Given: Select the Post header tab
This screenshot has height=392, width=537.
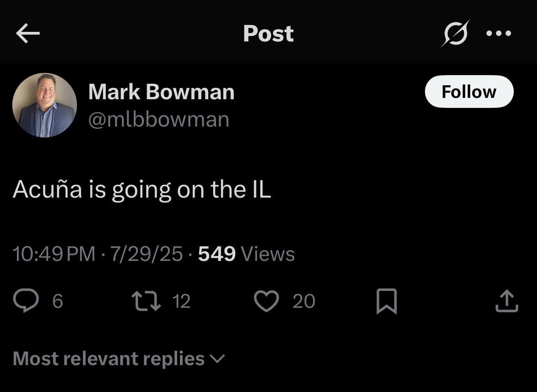Looking at the screenshot, I should (x=268, y=33).
